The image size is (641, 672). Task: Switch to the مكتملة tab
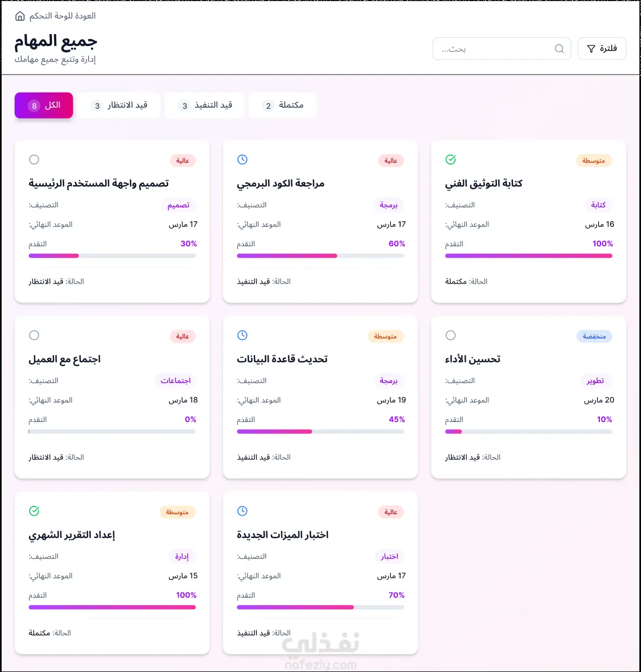(283, 105)
